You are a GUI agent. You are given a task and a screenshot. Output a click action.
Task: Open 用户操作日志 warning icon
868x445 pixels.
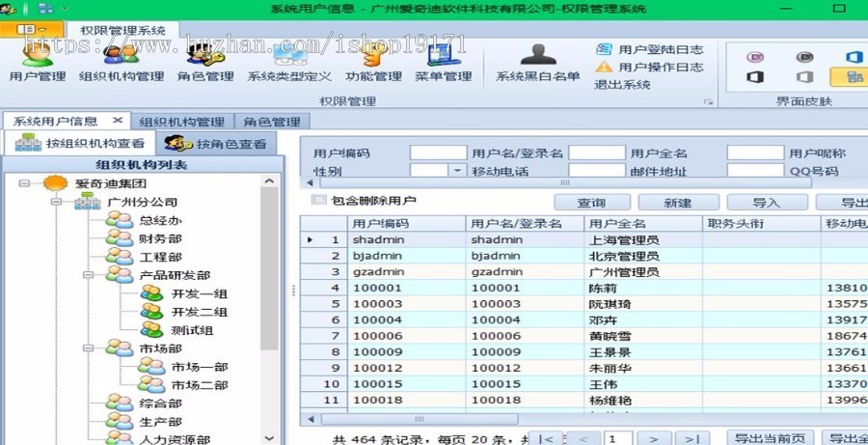tap(604, 67)
